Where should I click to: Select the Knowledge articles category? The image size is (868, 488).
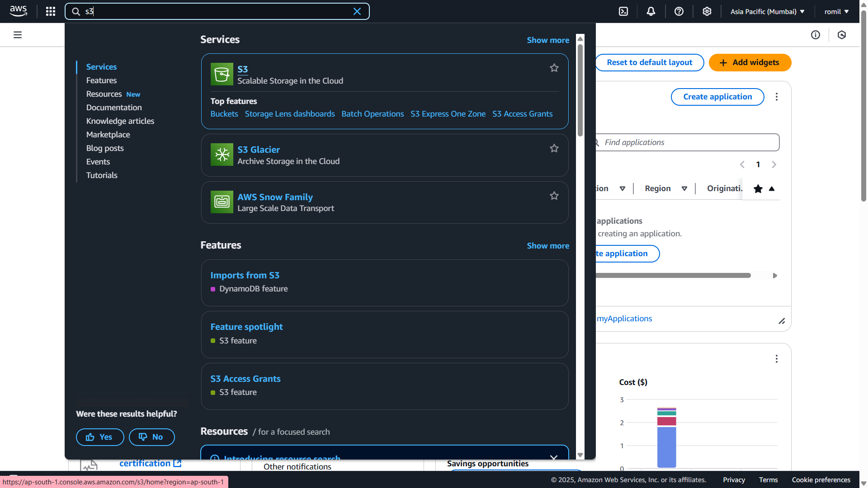(120, 121)
